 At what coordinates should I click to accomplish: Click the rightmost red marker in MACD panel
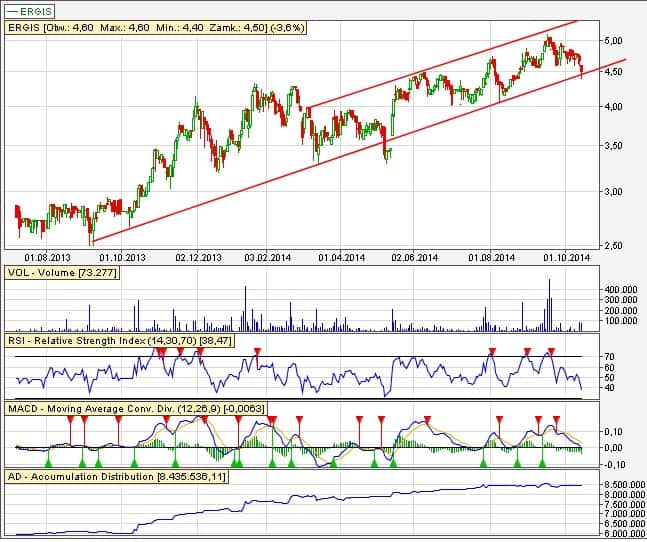557,420
